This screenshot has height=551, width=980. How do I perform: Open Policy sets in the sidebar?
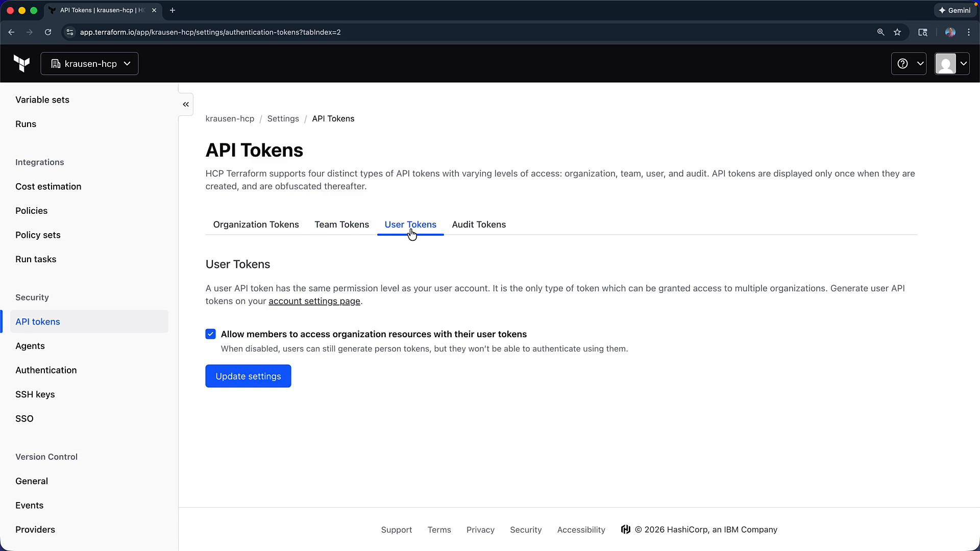click(38, 235)
